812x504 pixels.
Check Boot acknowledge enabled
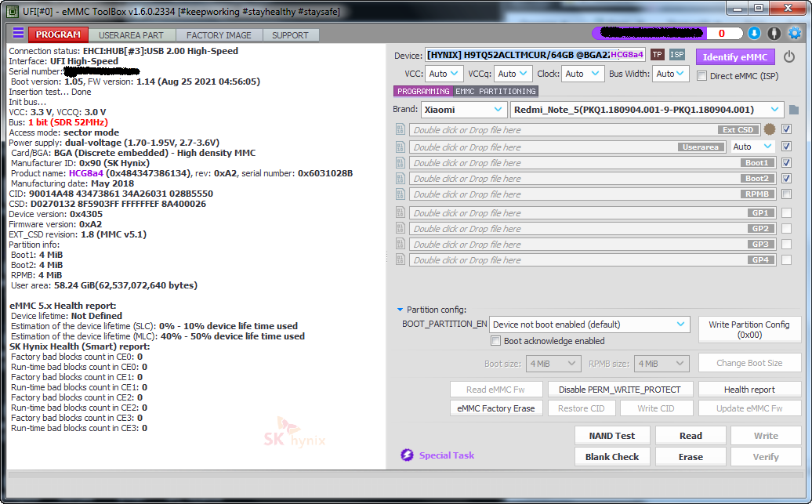[495, 341]
